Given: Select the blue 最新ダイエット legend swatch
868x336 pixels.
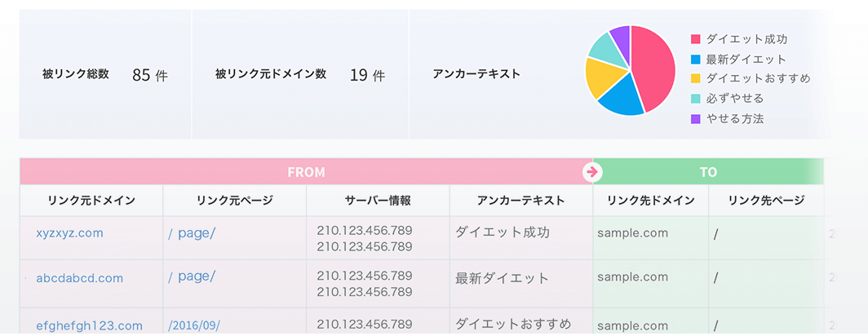Looking at the screenshot, I should click(x=696, y=60).
